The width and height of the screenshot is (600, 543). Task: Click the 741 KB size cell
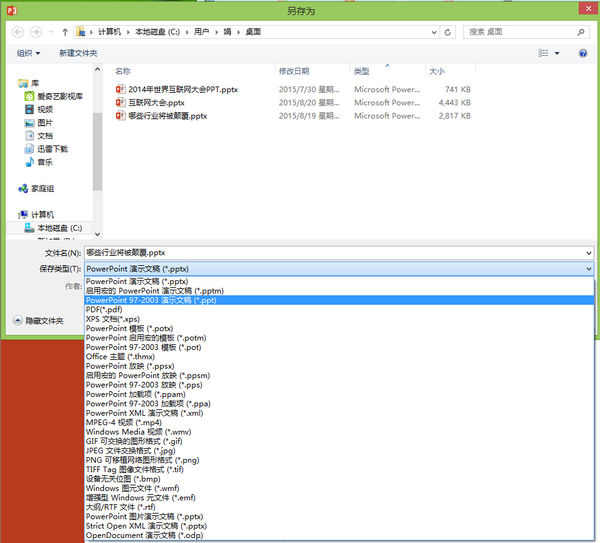[x=458, y=89]
